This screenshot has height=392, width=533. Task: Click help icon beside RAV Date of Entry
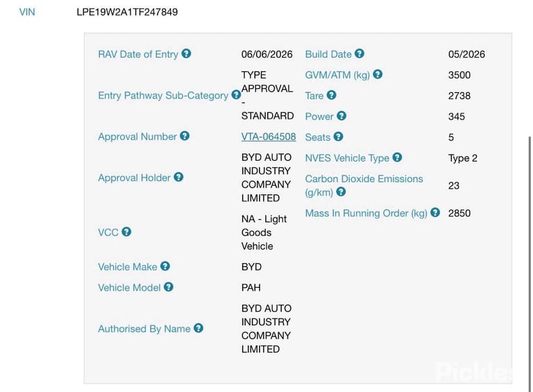click(186, 53)
